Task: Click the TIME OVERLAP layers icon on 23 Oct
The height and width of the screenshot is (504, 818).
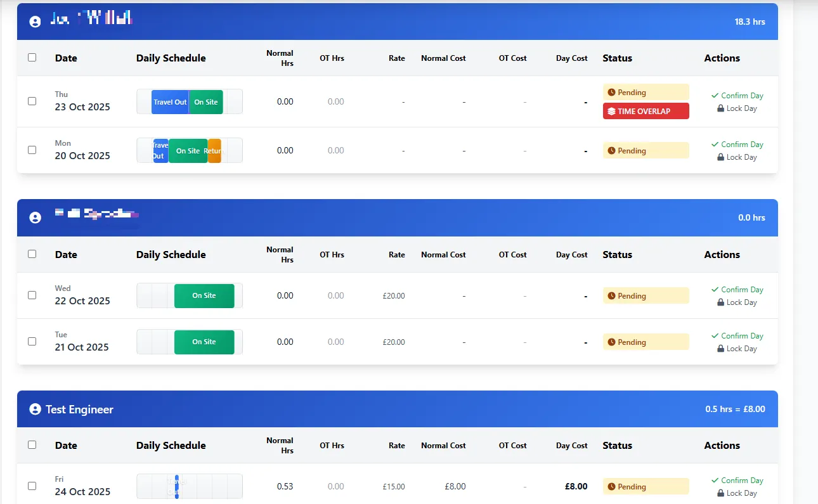Action: click(611, 111)
